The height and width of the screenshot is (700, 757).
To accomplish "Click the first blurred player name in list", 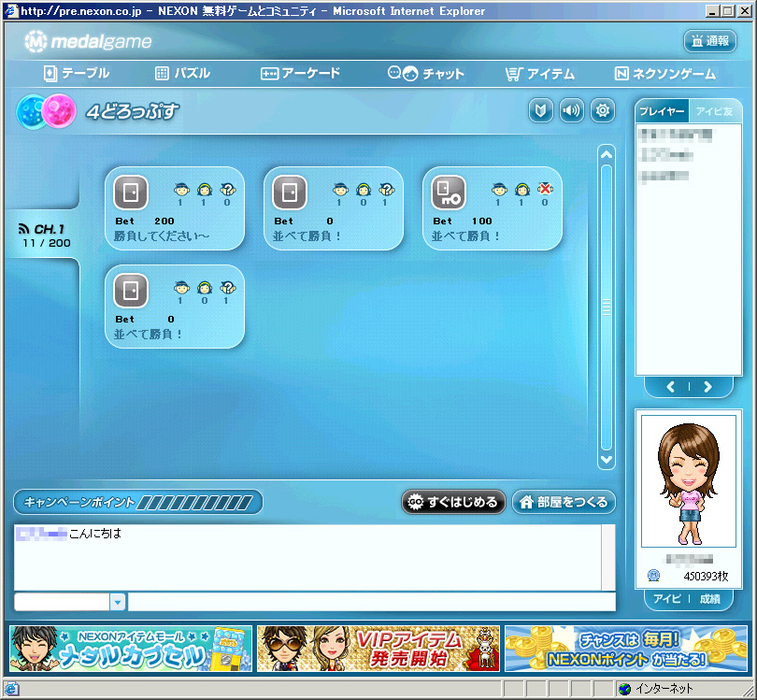I will 675,135.
